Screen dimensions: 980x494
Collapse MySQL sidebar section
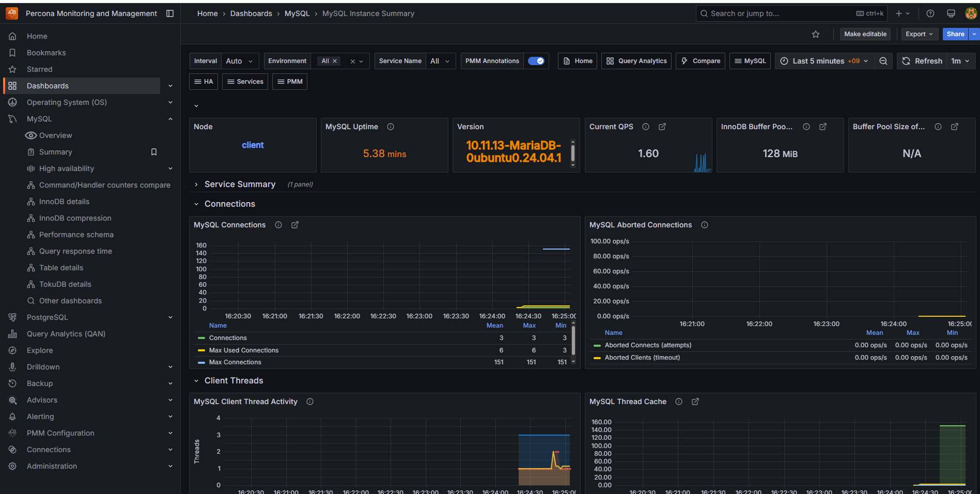pos(170,119)
